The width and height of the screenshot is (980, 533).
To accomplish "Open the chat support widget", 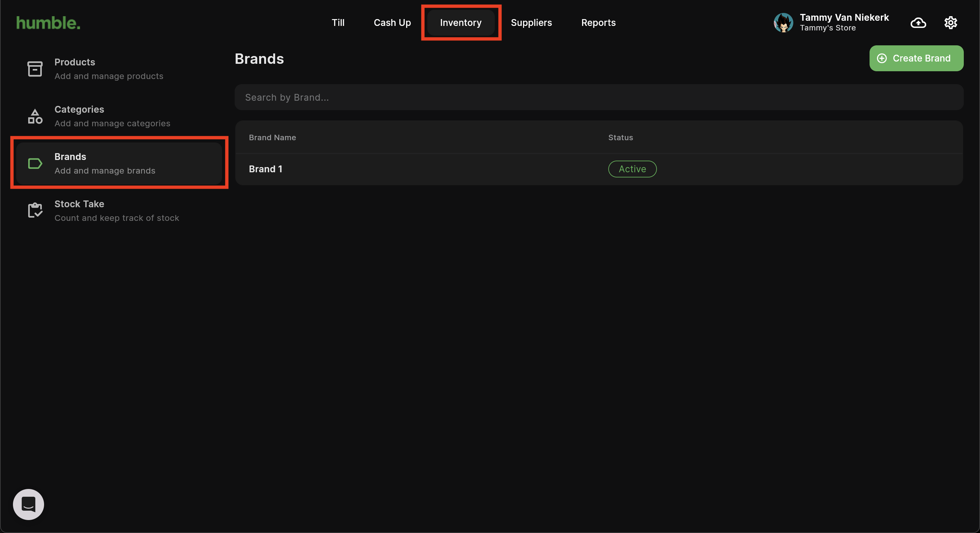I will click(29, 504).
